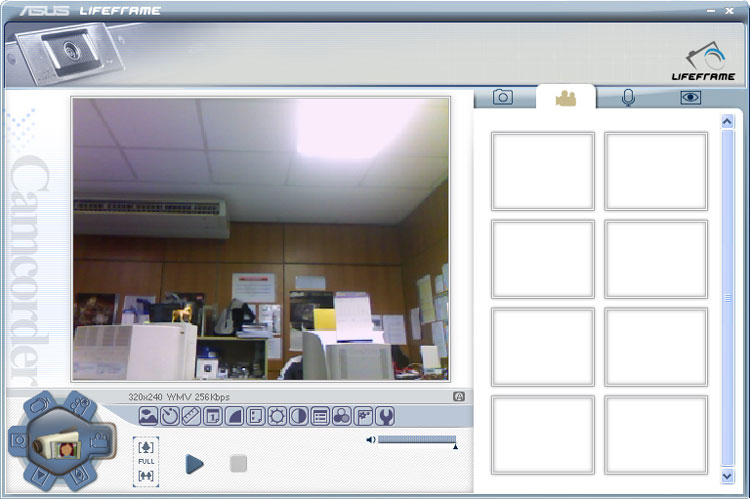Click the FULL view button
The height and width of the screenshot is (499, 750).
pyautogui.click(x=146, y=462)
